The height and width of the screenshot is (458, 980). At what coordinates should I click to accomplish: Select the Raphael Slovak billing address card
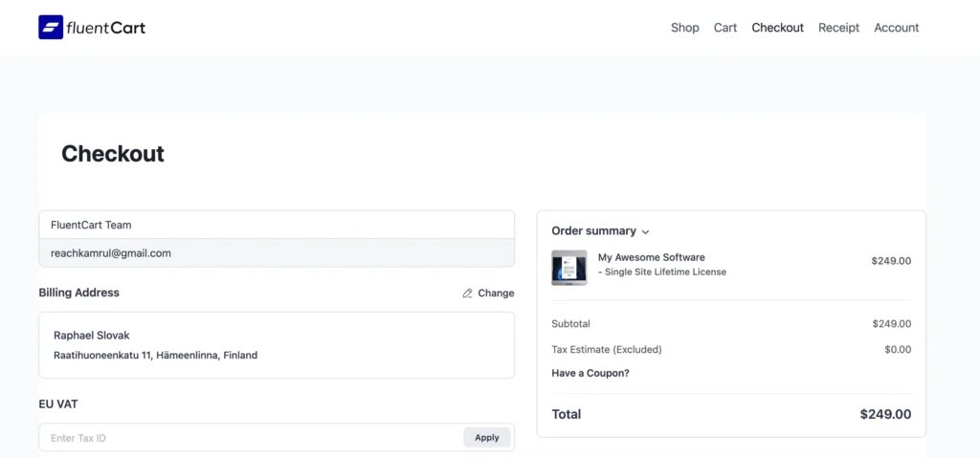[x=276, y=345]
